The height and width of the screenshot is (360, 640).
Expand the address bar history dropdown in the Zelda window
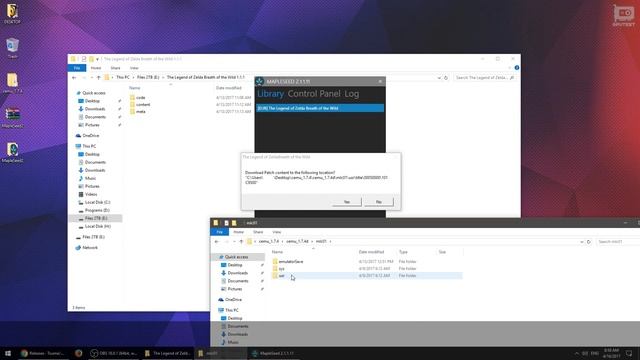tap(439, 78)
